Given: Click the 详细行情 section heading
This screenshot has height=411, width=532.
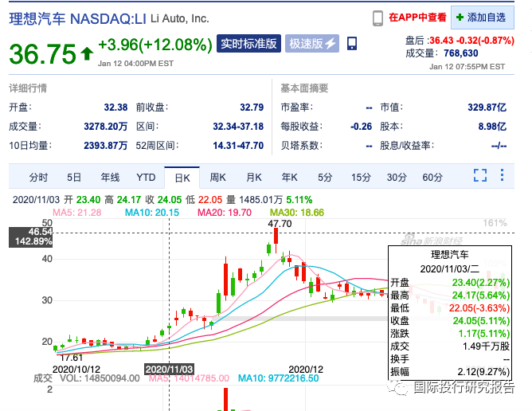Looking at the screenshot, I should click(28, 88).
